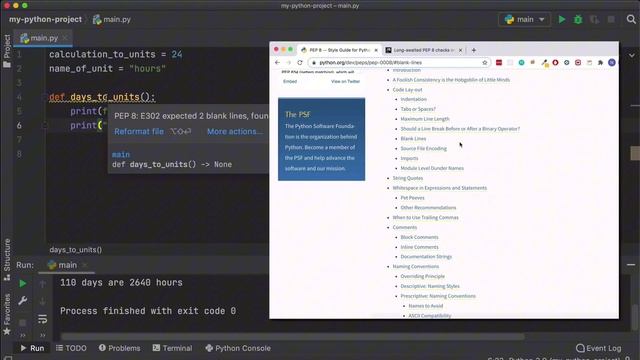Open the Tabs or Spaces? link
The image size is (640, 360).
tap(418, 109)
